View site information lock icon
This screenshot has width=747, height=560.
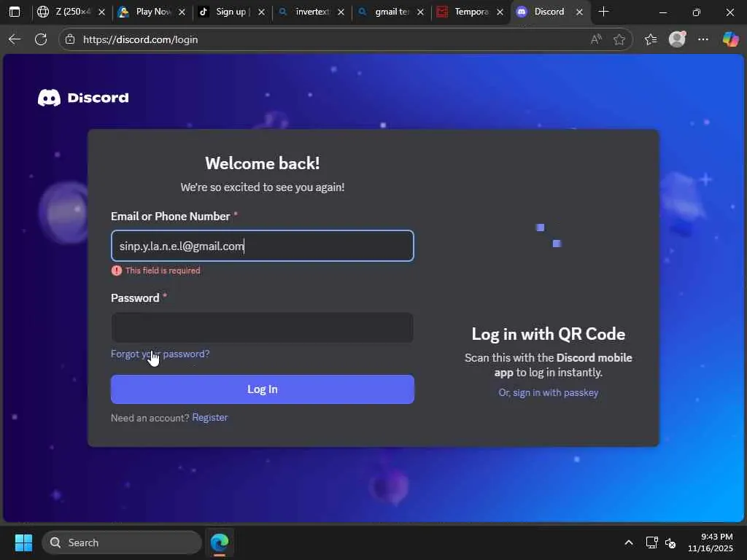click(70, 39)
